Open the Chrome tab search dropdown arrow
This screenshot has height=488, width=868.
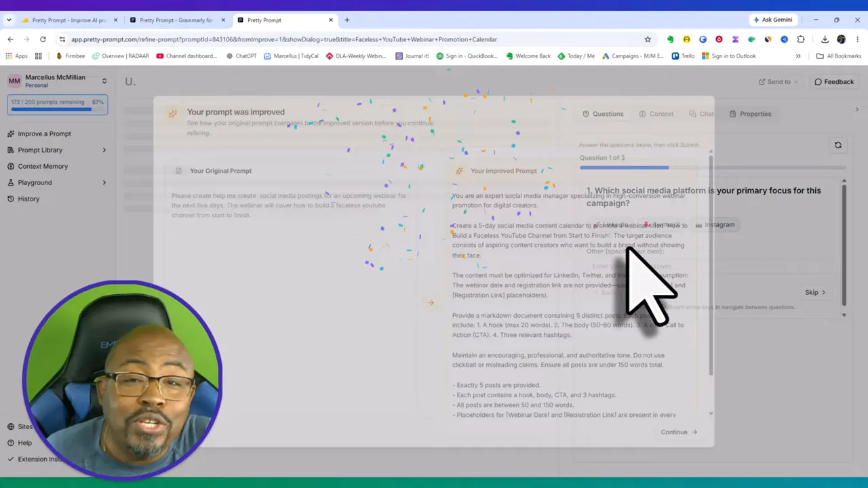coord(9,20)
